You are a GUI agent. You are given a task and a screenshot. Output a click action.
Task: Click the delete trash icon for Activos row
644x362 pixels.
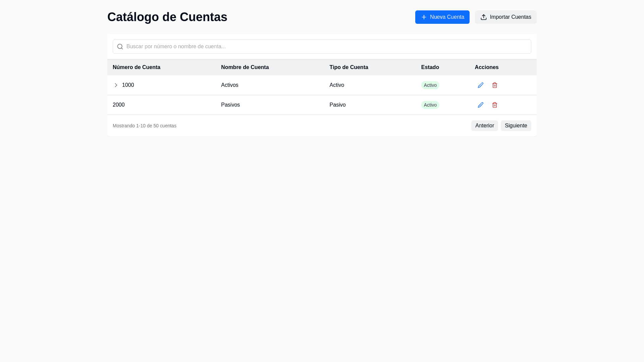pyautogui.click(x=494, y=85)
